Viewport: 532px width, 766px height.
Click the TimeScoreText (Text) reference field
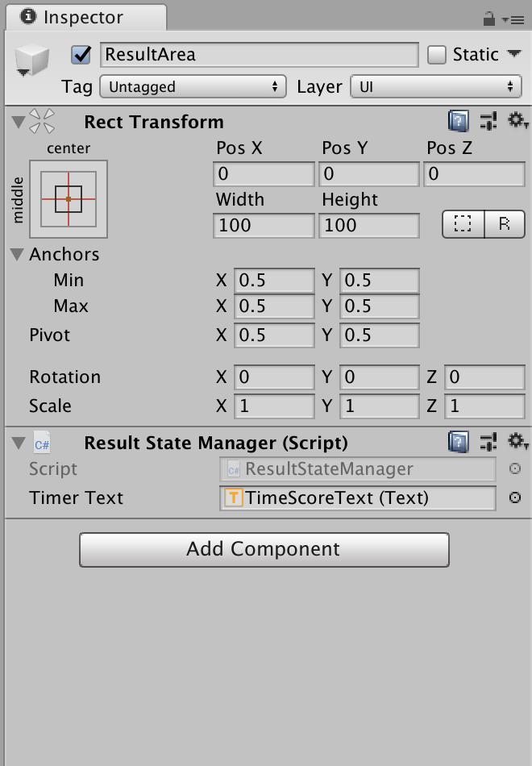[x=358, y=497]
